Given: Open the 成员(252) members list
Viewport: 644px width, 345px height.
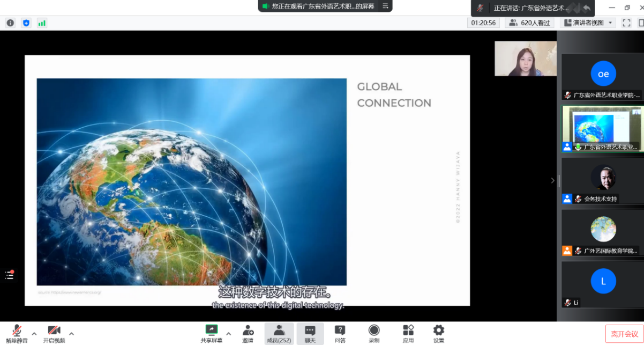Looking at the screenshot, I should [279, 333].
